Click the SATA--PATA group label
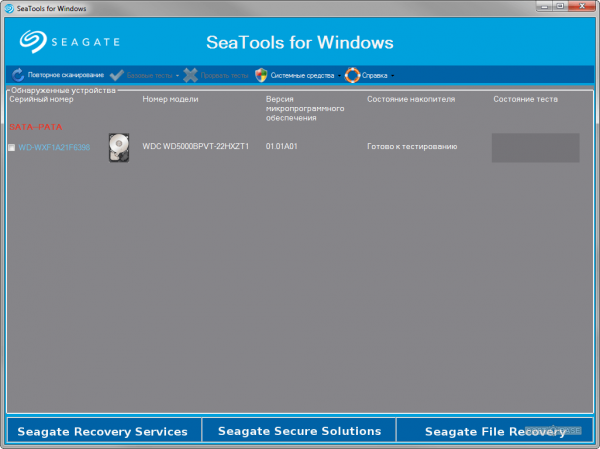The image size is (600, 449). click(x=36, y=127)
